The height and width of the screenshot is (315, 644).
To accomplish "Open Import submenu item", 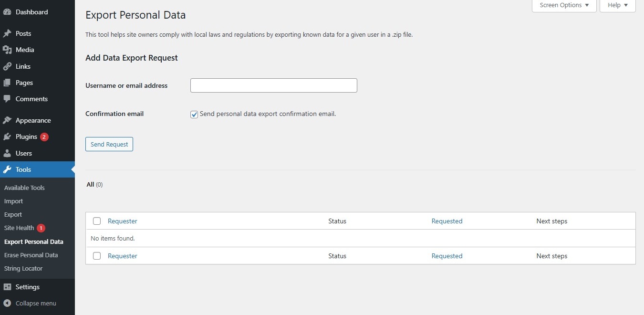I will [13, 201].
